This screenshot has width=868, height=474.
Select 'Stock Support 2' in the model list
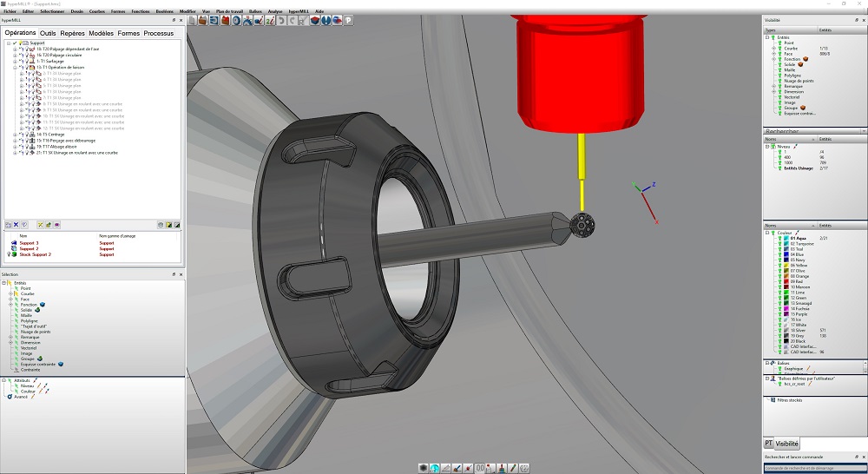[x=36, y=254]
